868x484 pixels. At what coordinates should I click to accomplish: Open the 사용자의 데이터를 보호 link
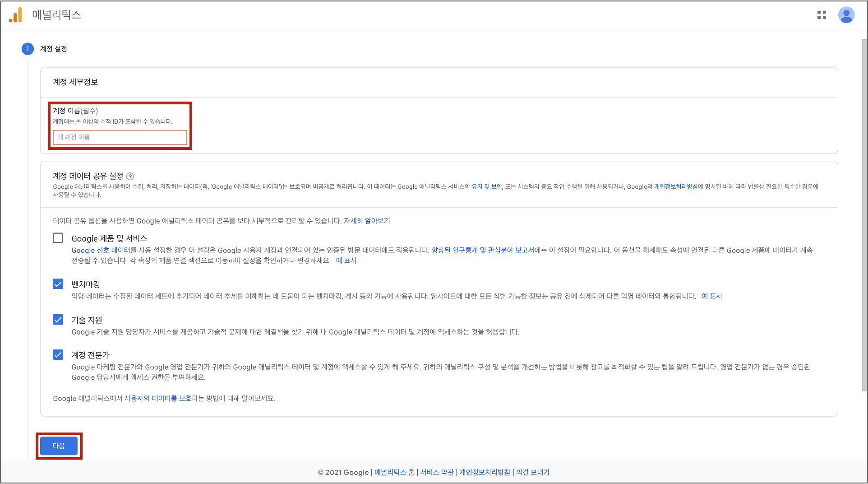[158, 399]
